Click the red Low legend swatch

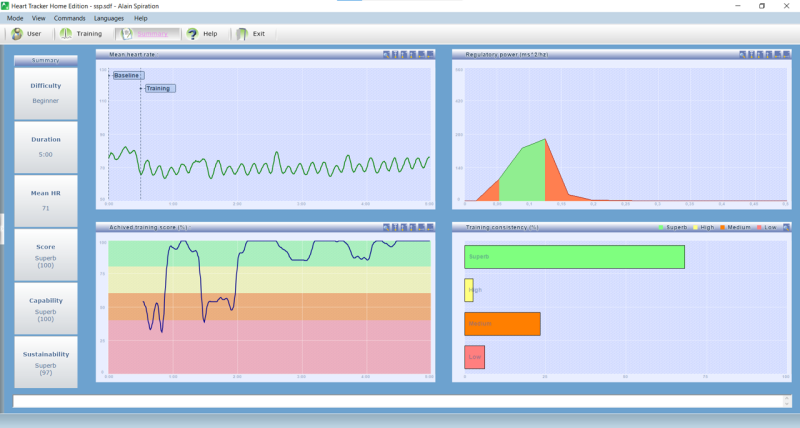759,228
